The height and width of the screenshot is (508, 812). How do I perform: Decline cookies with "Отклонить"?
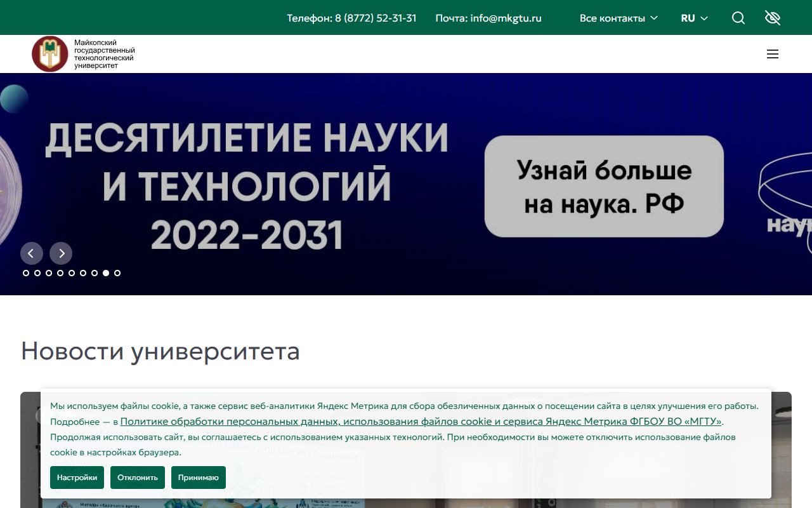[138, 478]
